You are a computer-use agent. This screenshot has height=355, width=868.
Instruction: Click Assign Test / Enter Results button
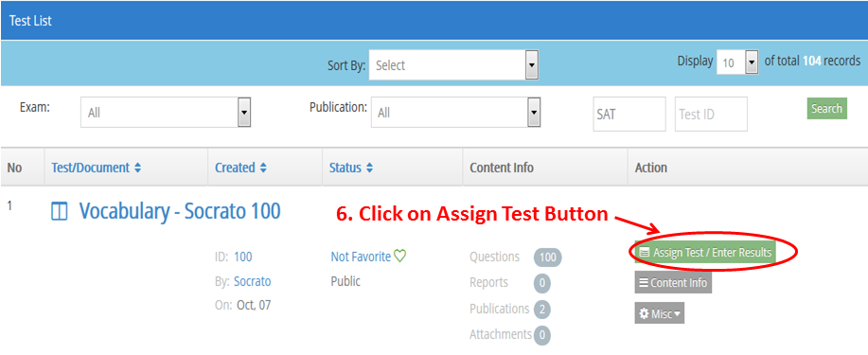(705, 252)
